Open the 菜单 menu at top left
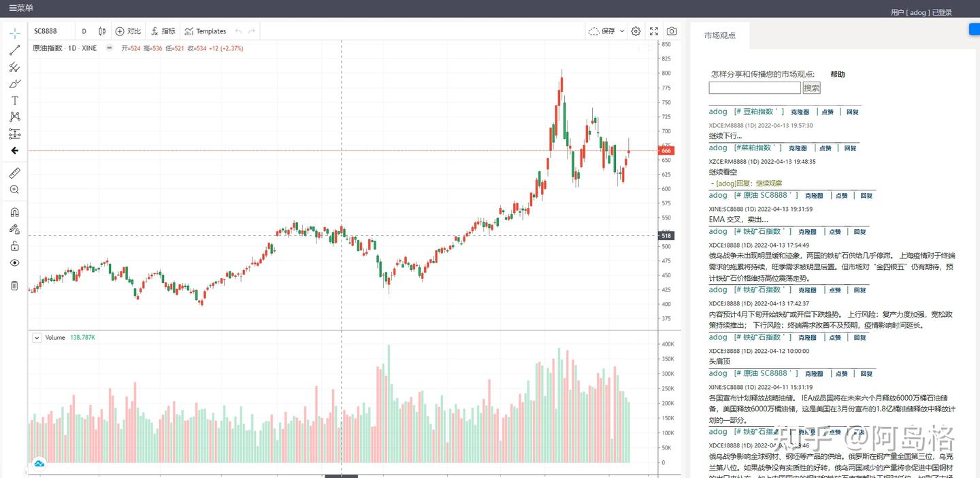Image resolution: width=980 pixels, height=478 pixels. [x=21, y=8]
